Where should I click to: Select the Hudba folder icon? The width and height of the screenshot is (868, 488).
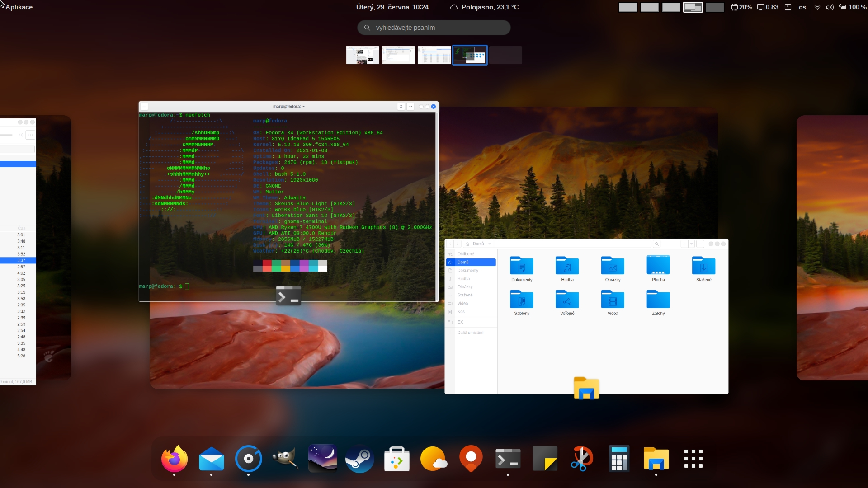tap(567, 266)
